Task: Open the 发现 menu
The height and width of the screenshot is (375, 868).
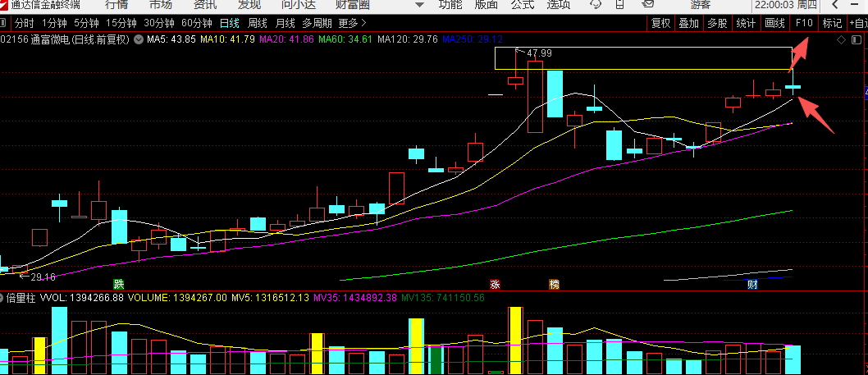Action: (249, 4)
